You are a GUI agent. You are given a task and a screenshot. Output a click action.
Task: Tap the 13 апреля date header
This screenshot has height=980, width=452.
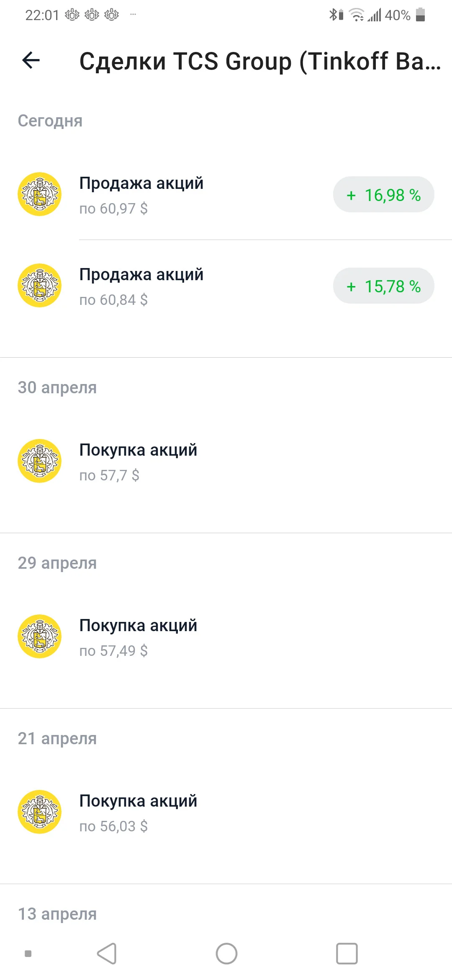coord(57,914)
